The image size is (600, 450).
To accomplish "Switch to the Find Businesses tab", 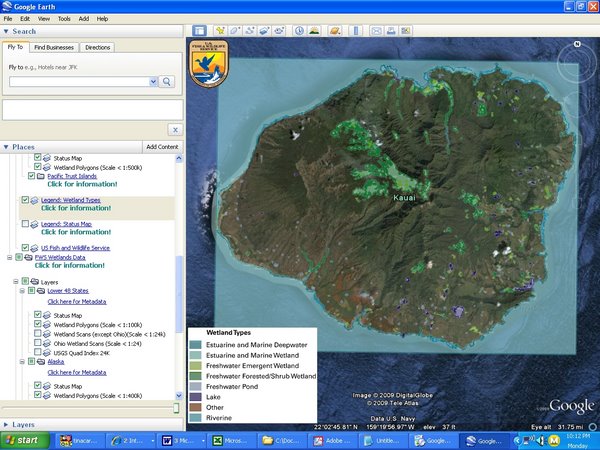I will tap(54, 47).
